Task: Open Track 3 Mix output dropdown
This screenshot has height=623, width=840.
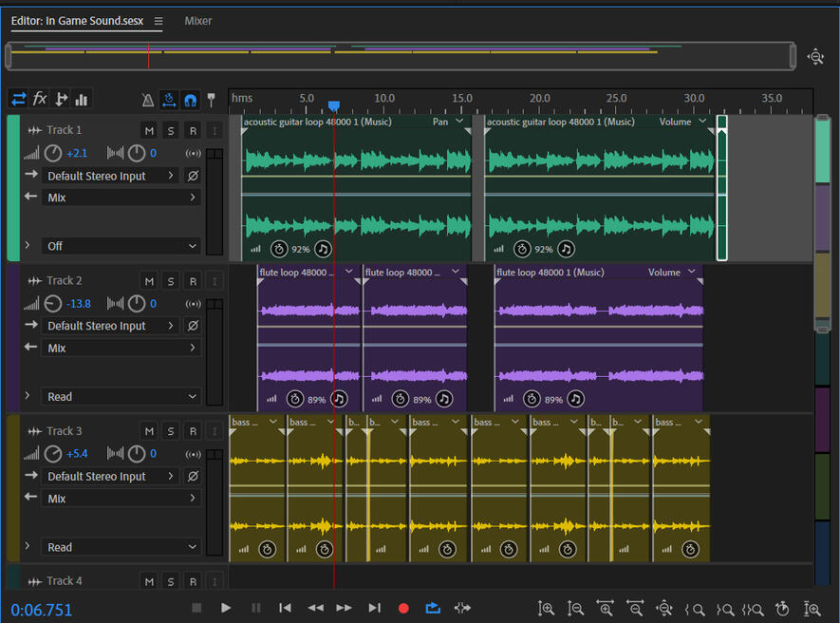Action: [x=121, y=499]
